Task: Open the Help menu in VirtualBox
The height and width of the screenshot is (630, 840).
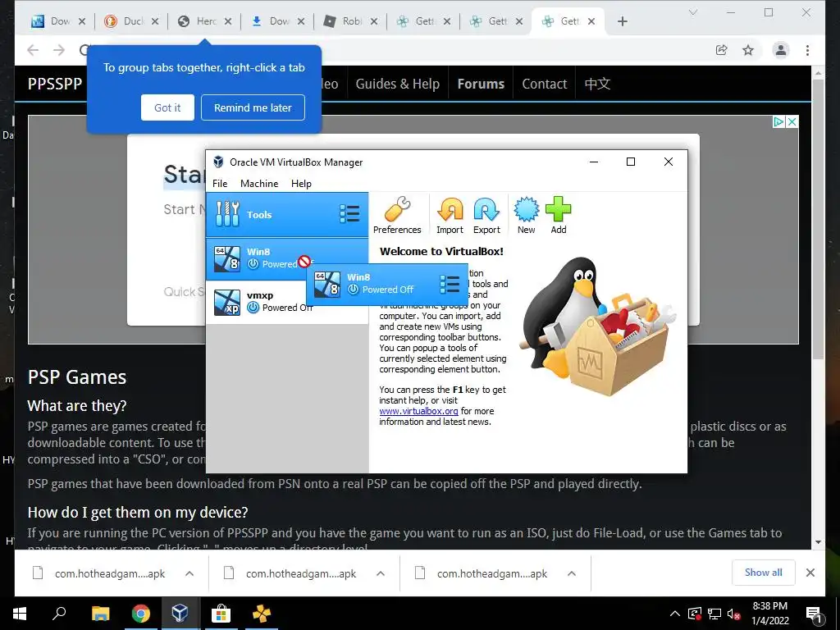Action: [301, 183]
